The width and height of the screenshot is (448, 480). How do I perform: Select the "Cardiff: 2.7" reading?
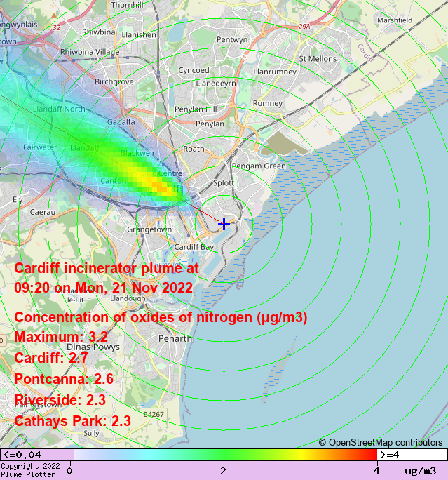point(51,358)
